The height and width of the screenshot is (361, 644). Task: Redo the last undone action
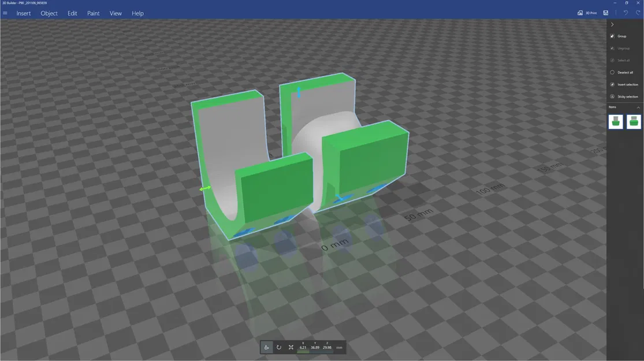638,13
